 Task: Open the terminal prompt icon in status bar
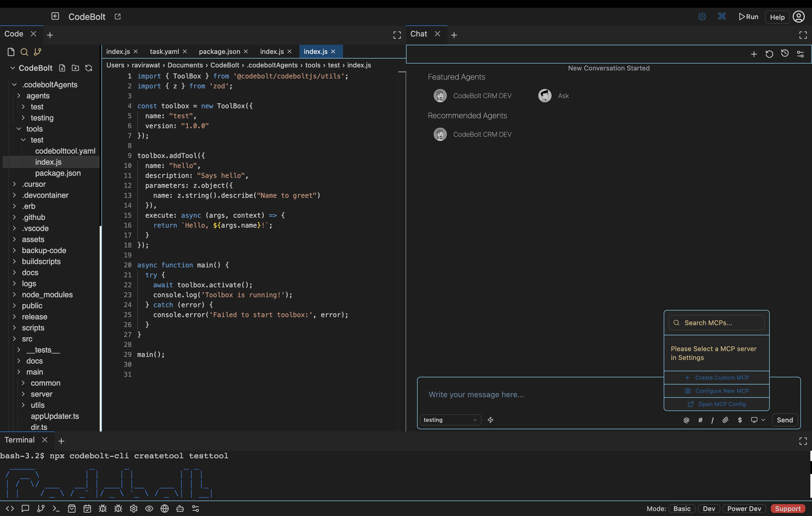(56, 509)
